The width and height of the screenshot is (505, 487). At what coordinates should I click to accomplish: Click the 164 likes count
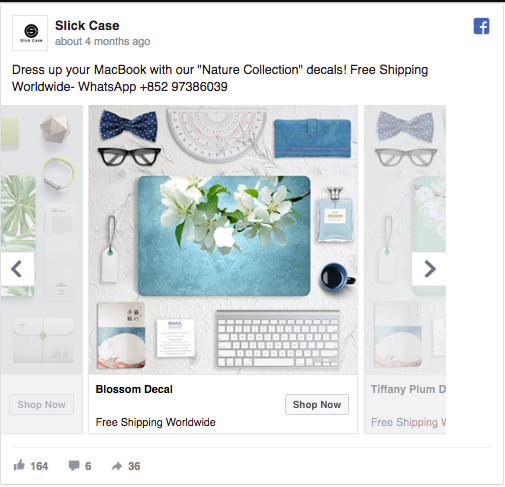coord(39,466)
